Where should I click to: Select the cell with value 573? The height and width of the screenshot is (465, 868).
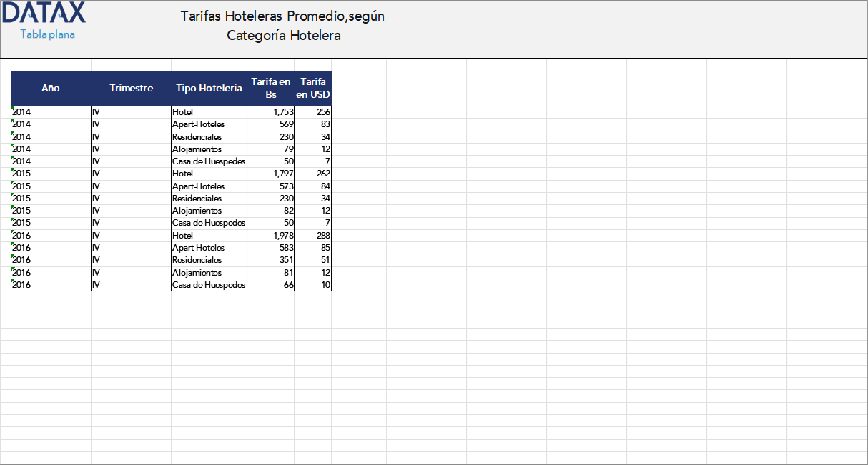(270, 186)
